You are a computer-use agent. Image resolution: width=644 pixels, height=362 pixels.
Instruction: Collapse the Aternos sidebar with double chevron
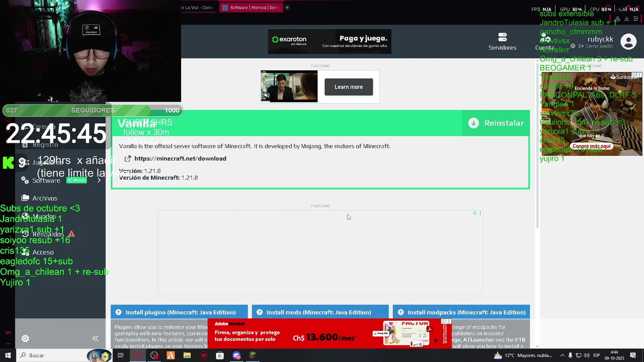pyautogui.click(x=95, y=339)
